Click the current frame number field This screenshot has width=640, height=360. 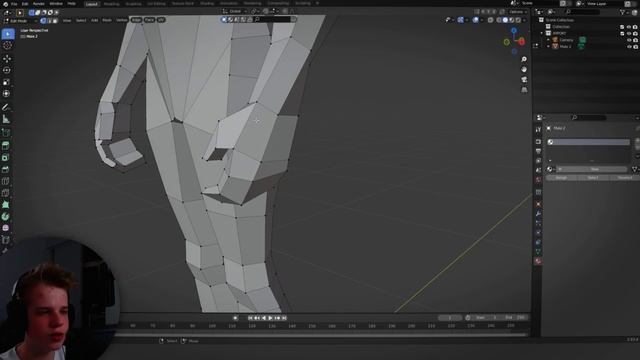(450, 318)
